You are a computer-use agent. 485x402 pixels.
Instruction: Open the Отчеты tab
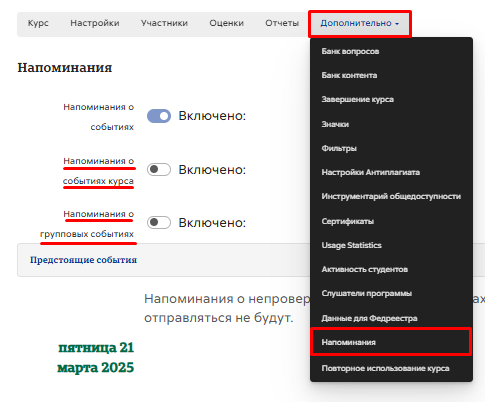(x=282, y=23)
